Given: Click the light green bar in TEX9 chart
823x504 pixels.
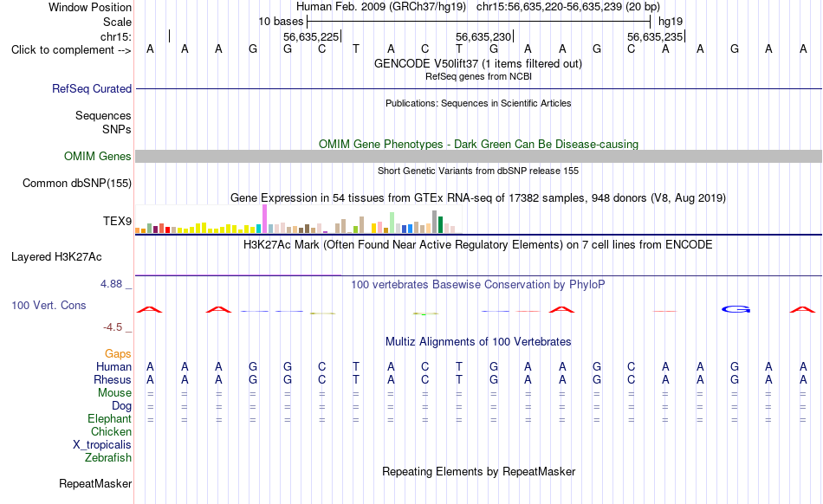Looking at the screenshot, I should tap(392, 223).
